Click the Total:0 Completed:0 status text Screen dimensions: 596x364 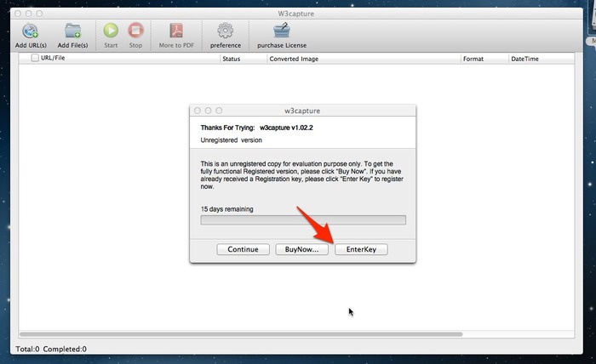tap(51, 349)
